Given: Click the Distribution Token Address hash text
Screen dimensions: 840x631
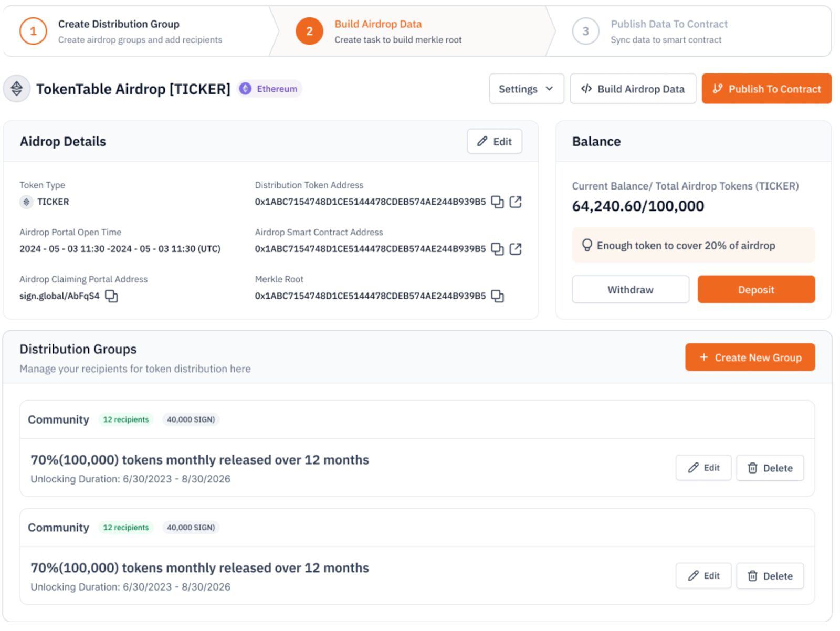Looking at the screenshot, I should coord(370,202).
